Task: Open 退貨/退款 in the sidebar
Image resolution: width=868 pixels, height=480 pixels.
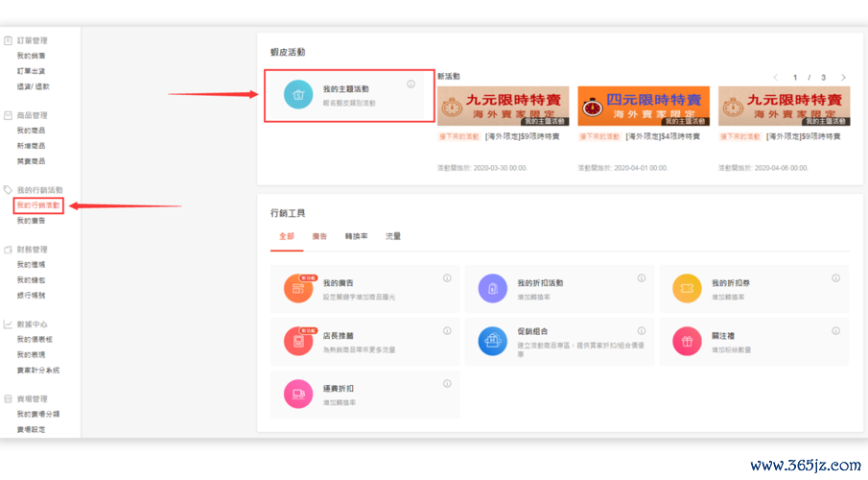Action: pyautogui.click(x=34, y=87)
